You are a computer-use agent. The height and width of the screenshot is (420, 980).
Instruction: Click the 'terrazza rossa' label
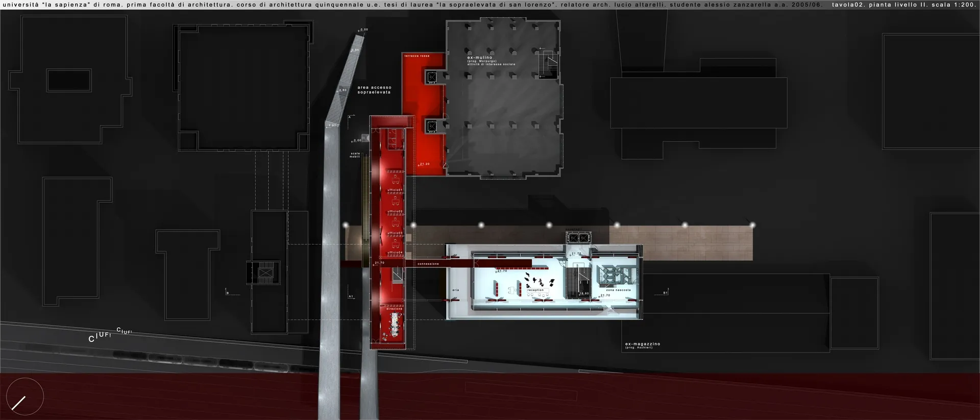point(417,56)
